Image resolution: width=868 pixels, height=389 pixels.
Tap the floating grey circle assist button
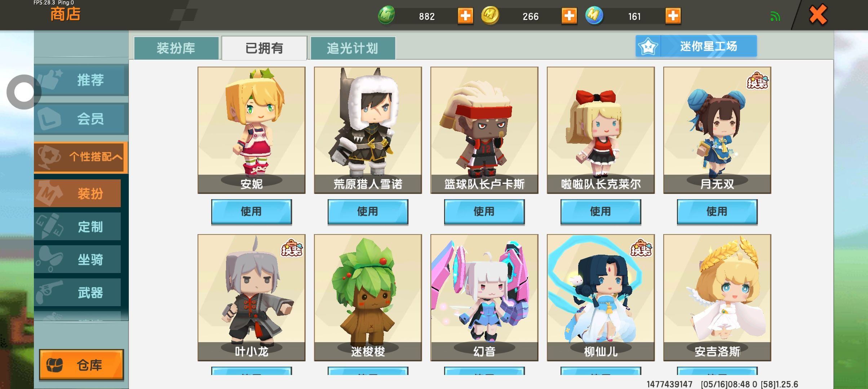pyautogui.click(x=23, y=92)
